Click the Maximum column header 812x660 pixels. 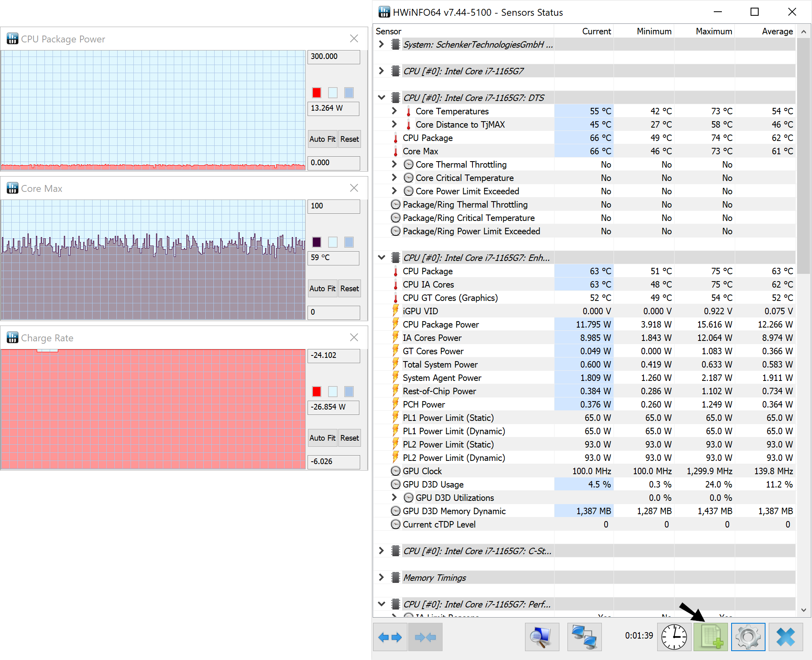[705, 31]
